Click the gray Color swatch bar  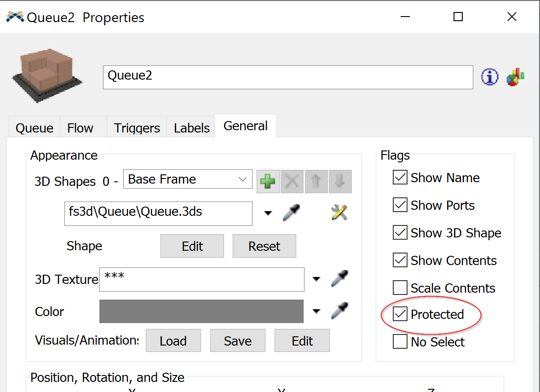coord(201,311)
